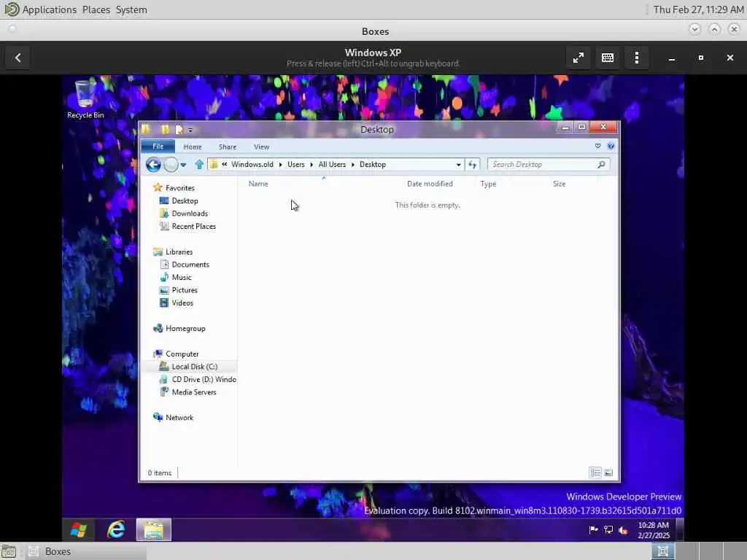The height and width of the screenshot is (560, 747).
Task: Expand the ribbon with the chevron
Action: [598, 146]
